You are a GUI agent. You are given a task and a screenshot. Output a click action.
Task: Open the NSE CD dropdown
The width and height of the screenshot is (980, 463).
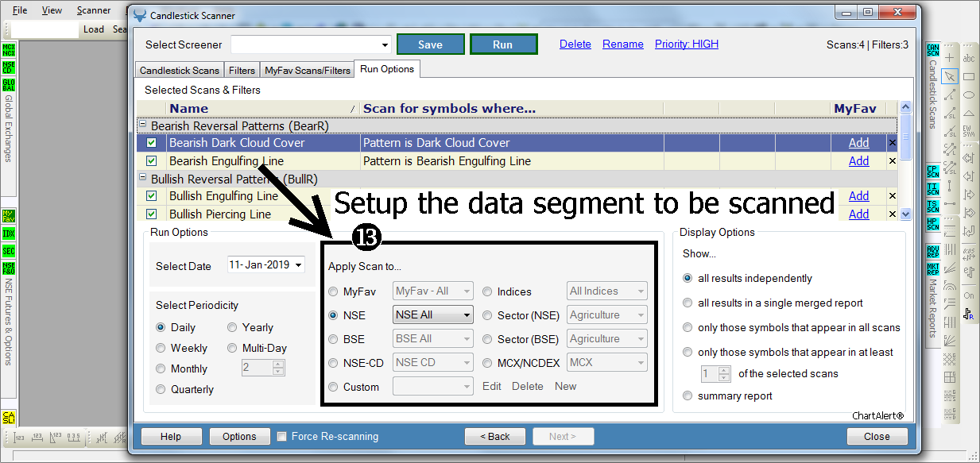[433, 362]
